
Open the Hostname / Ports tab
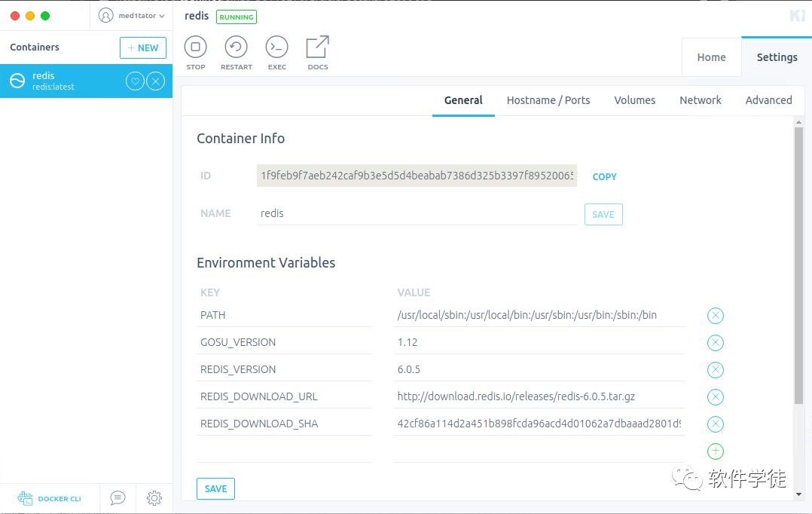click(548, 100)
